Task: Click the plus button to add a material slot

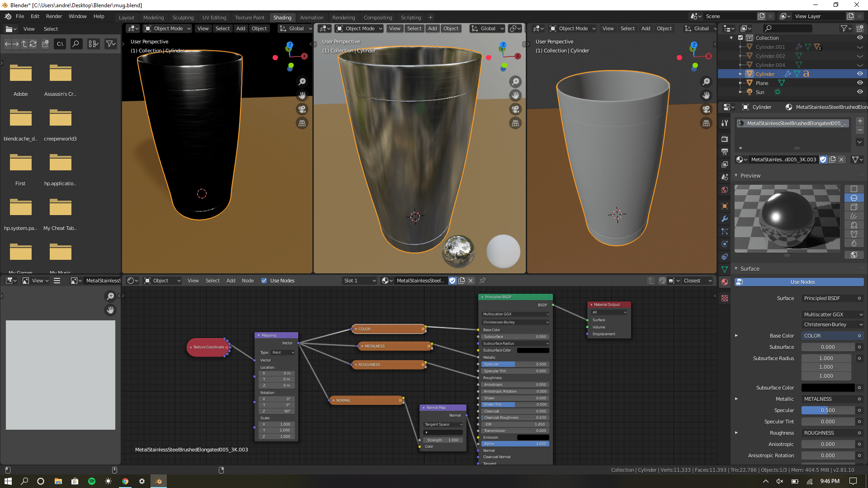Action: tap(860, 121)
